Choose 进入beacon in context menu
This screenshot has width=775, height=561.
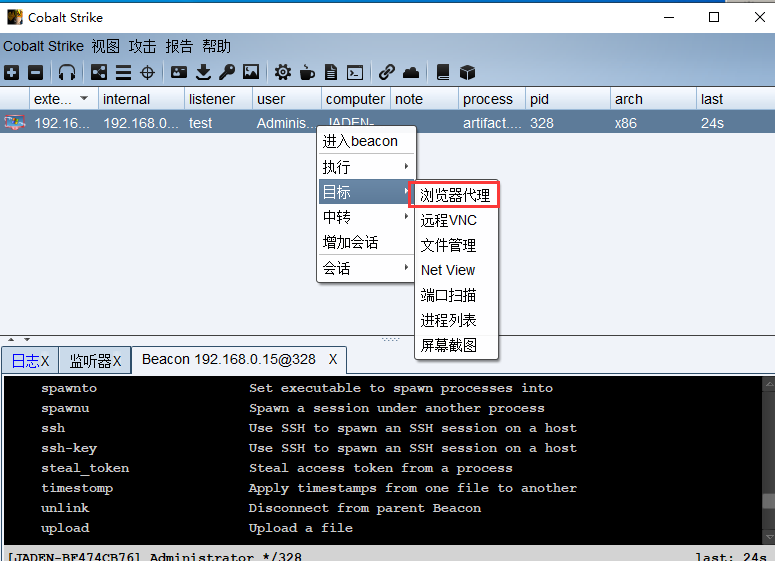[x=360, y=141]
